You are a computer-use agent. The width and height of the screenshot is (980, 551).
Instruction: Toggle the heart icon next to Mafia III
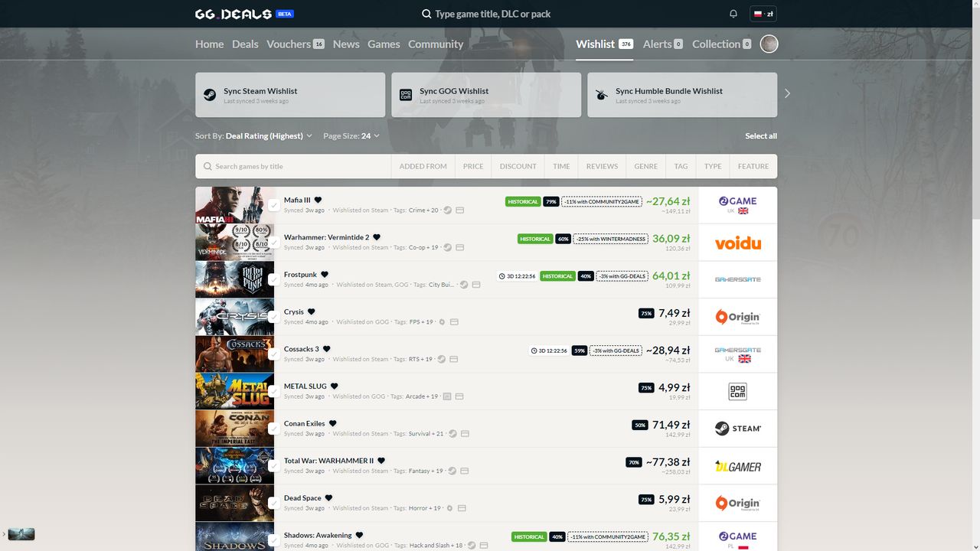point(318,200)
